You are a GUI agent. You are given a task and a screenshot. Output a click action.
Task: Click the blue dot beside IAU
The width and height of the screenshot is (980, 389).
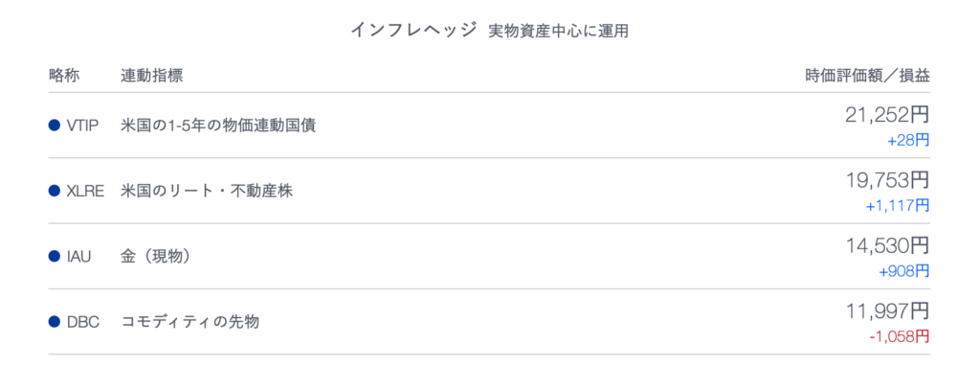pos(54,257)
